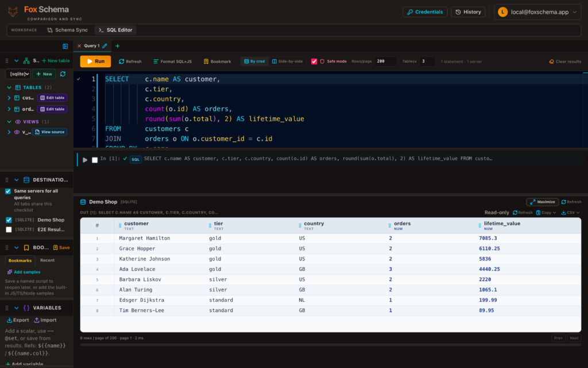Maximize the results panel
The width and height of the screenshot is (588, 368).
542,202
